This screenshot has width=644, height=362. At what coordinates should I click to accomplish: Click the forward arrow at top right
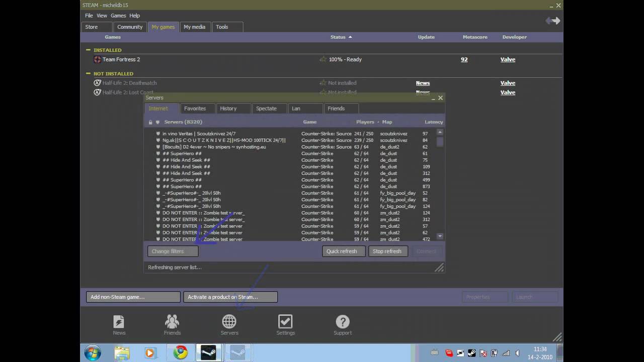pos(556,21)
